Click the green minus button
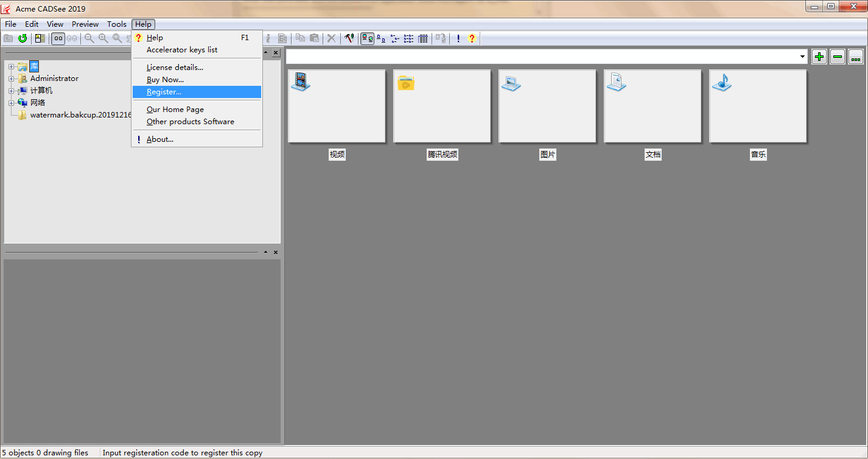Viewport: 868px width, 459px height. click(x=838, y=57)
